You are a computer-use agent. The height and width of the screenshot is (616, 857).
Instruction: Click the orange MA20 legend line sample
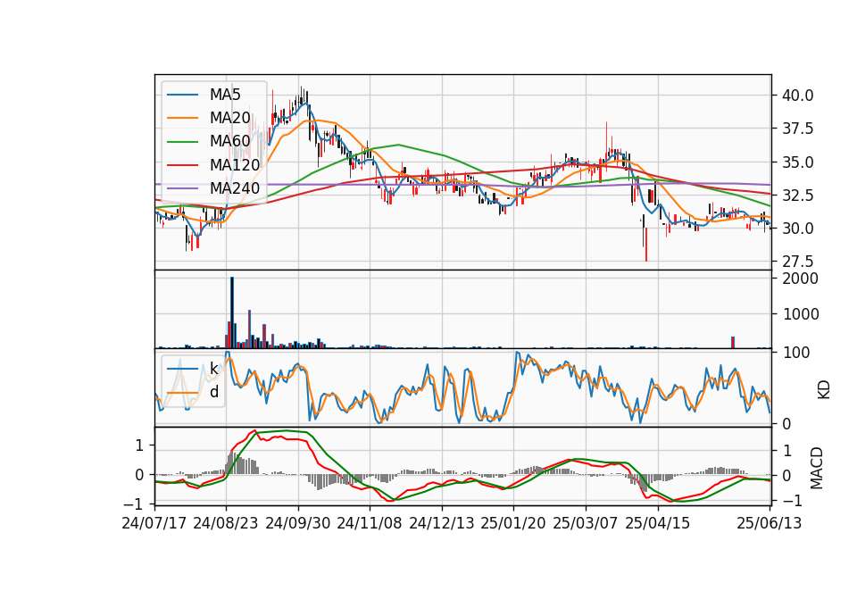click(182, 118)
